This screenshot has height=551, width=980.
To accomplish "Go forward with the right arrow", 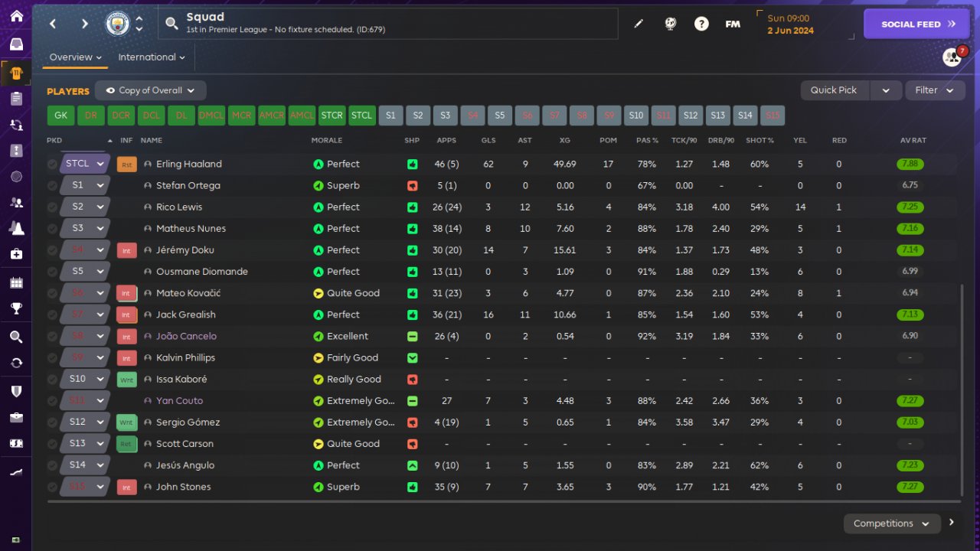I will click(84, 24).
